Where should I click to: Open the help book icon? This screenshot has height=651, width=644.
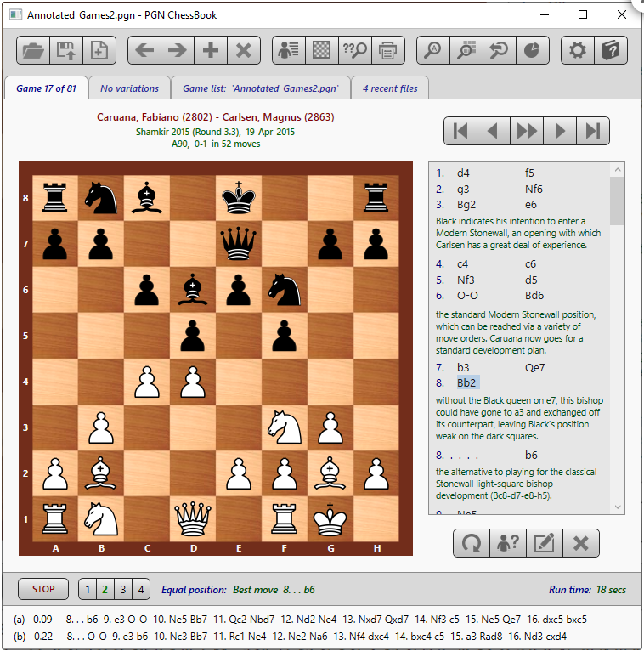click(610, 50)
